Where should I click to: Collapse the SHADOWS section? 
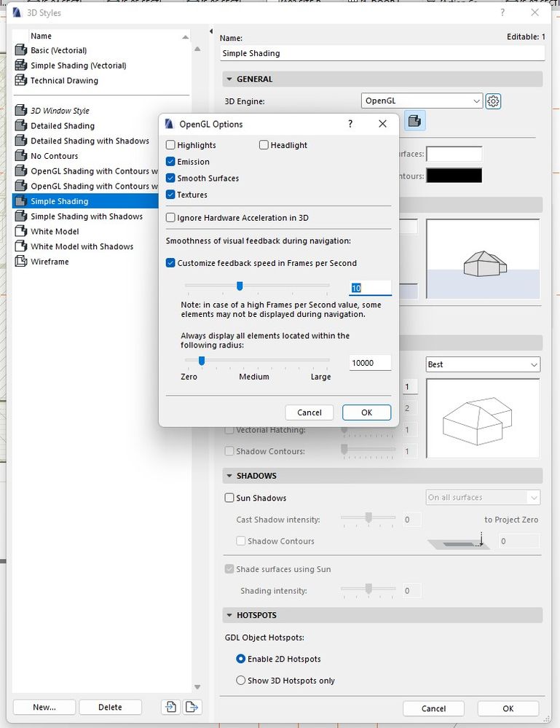point(229,476)
